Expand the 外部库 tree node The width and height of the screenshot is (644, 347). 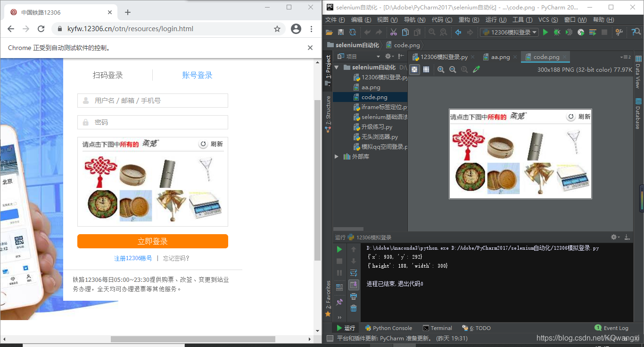[337, 156]
